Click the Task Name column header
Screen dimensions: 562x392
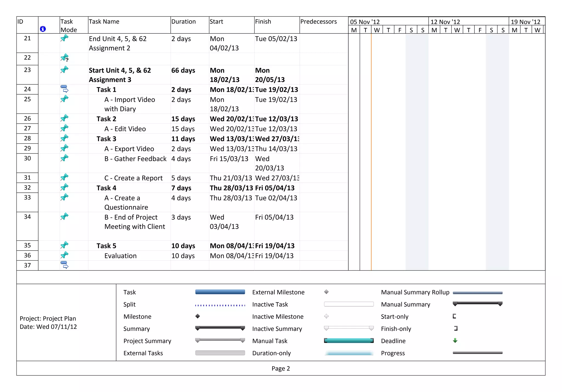pyautogui.click(x=129, y=25)
